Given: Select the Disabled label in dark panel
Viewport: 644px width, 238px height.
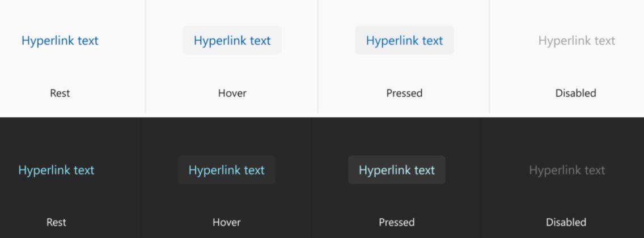Looking at the screenshot, I should click(x=566, y=222).
